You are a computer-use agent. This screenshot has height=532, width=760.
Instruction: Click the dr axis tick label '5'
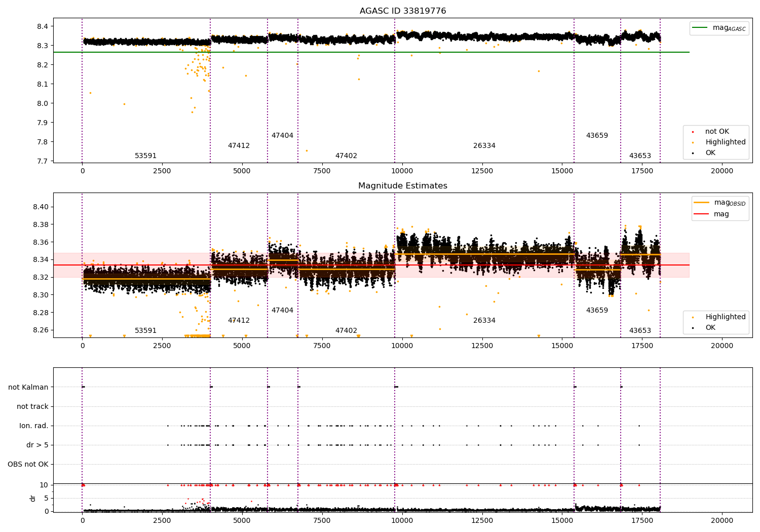[47, 498]
